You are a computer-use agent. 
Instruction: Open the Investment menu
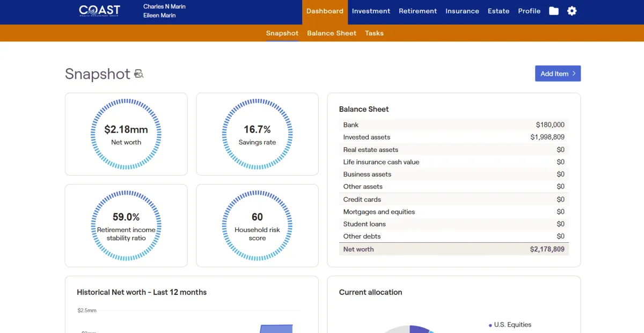pos(371,11)
